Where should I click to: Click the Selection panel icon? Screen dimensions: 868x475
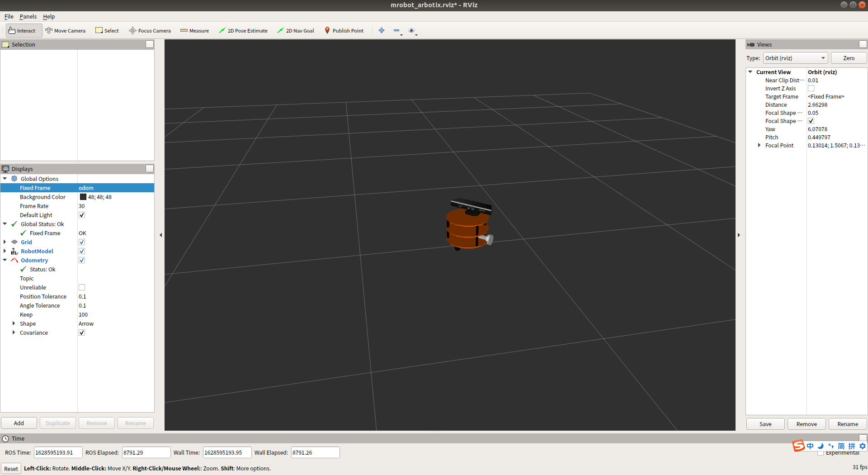(x=5, y=44)
